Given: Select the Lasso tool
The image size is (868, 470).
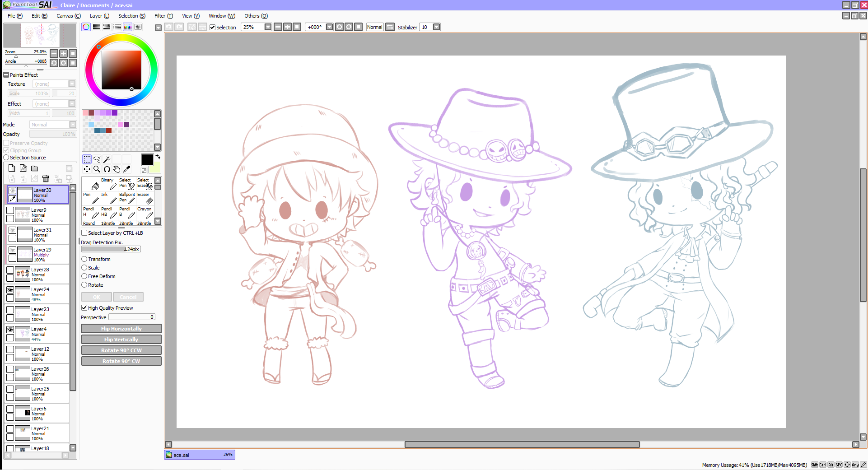Looking at the screenshot, I should (x=97, y=159).
